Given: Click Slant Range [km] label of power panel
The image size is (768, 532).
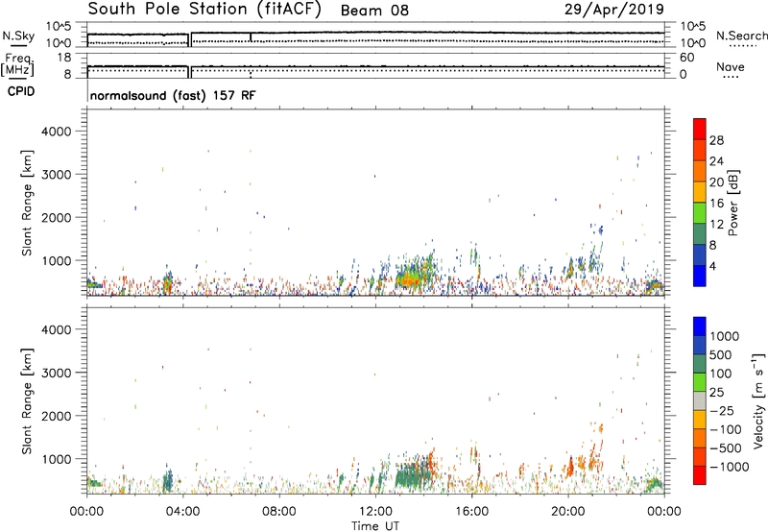Looking at the screenshot, I should [27, 203].
